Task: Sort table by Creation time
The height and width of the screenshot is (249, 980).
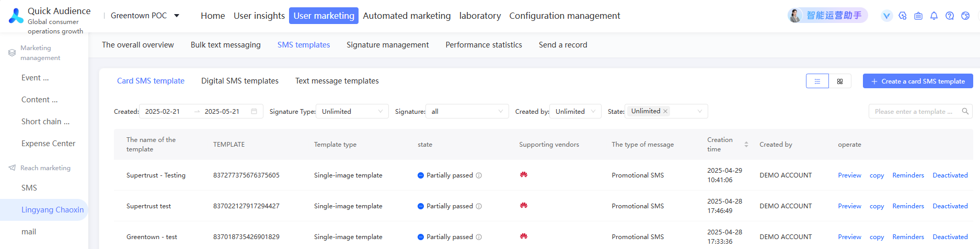Action: (746, 144)
